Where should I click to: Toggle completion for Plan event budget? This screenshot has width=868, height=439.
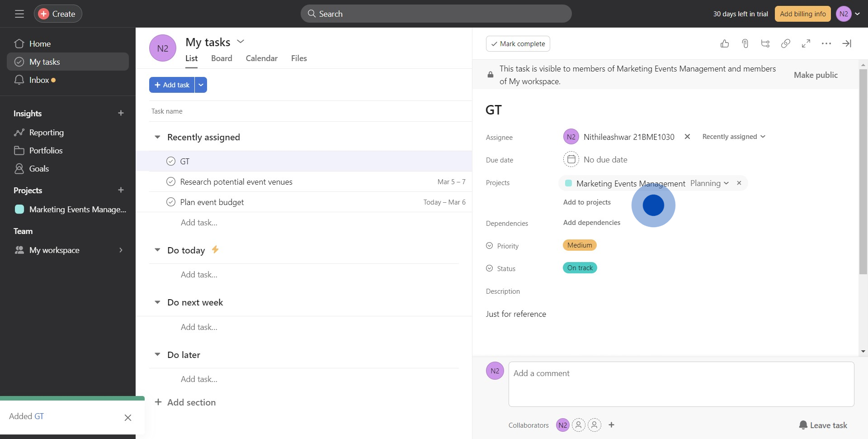[x=171, y=202]
